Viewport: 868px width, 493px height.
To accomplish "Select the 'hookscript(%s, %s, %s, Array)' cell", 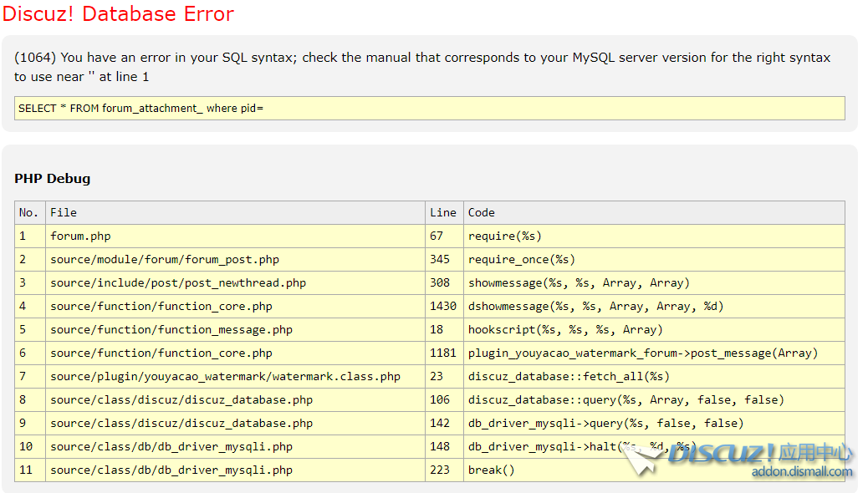I will coord(654,330).
